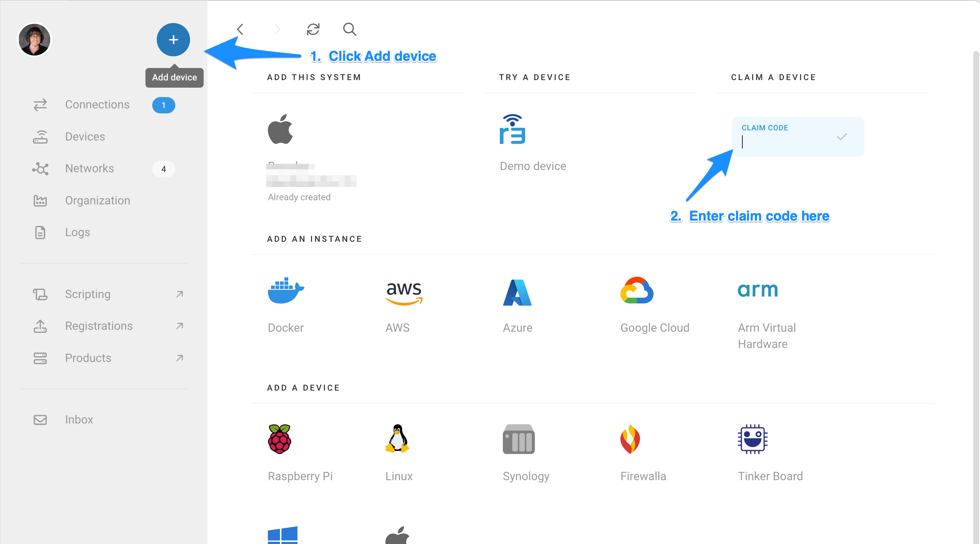The width and height of the screenshot is (980, 544).
Task: Select the Firewalla device icon
Action: click(x=630, y=439)
